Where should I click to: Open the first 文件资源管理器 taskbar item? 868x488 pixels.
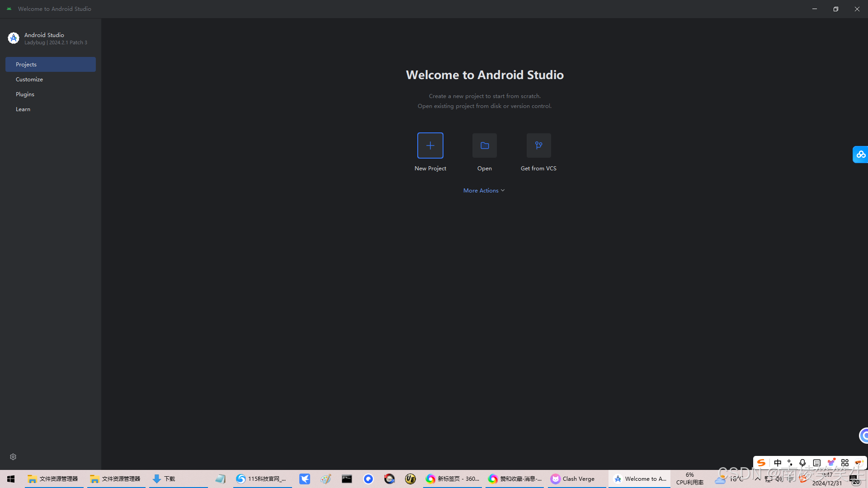click(53, 479)
